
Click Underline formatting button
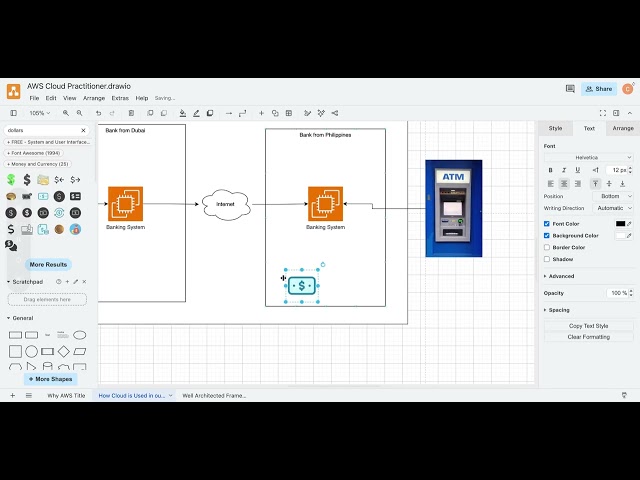[x=577, y=170]
